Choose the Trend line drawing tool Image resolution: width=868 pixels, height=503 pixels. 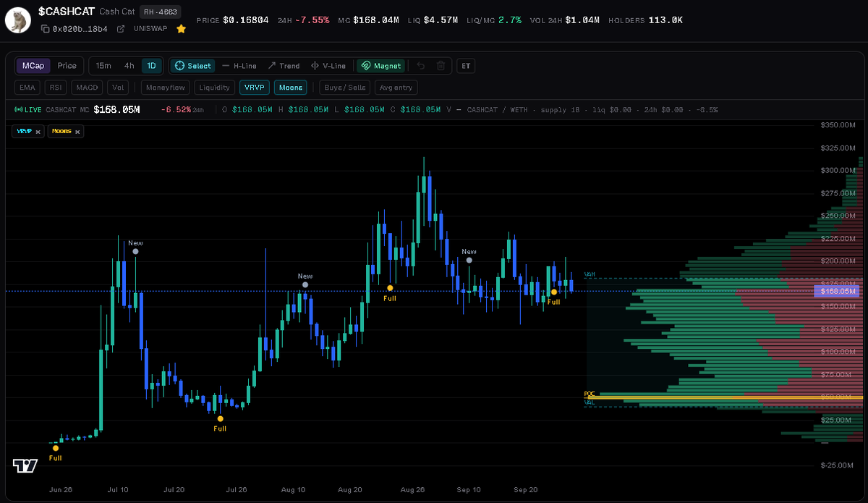284,66
